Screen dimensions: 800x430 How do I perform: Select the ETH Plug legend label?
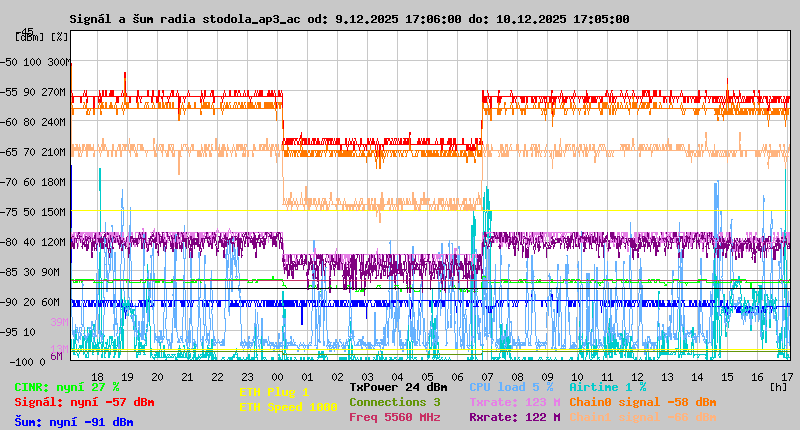(274, 393)
